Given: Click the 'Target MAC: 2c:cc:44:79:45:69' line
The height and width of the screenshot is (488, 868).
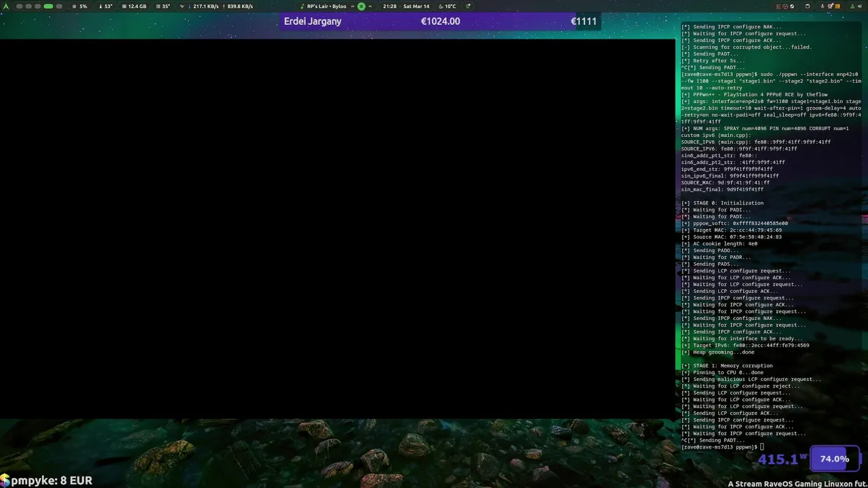Looking at the screenshot, I should (731, 230).
